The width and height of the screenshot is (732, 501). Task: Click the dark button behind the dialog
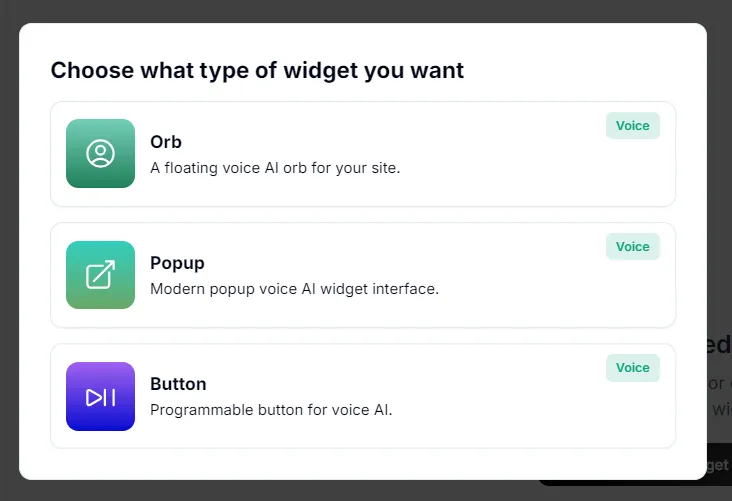coord(720,464)
